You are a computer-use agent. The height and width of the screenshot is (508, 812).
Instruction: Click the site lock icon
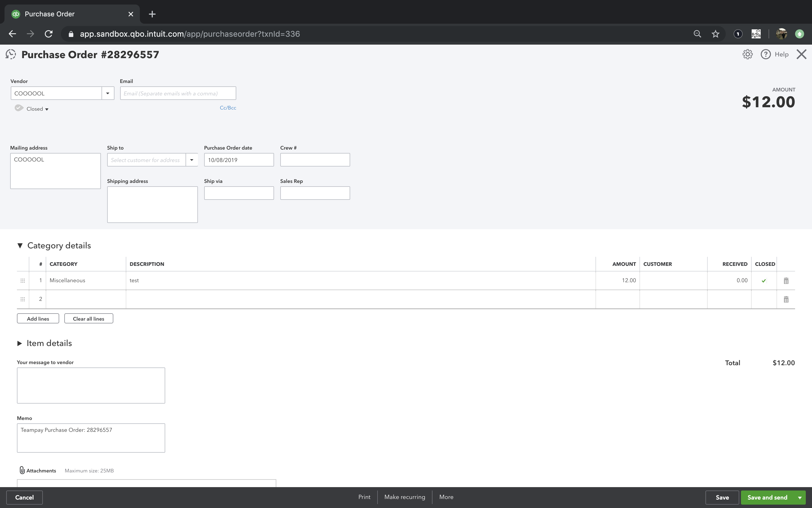(x=71, y=34)
